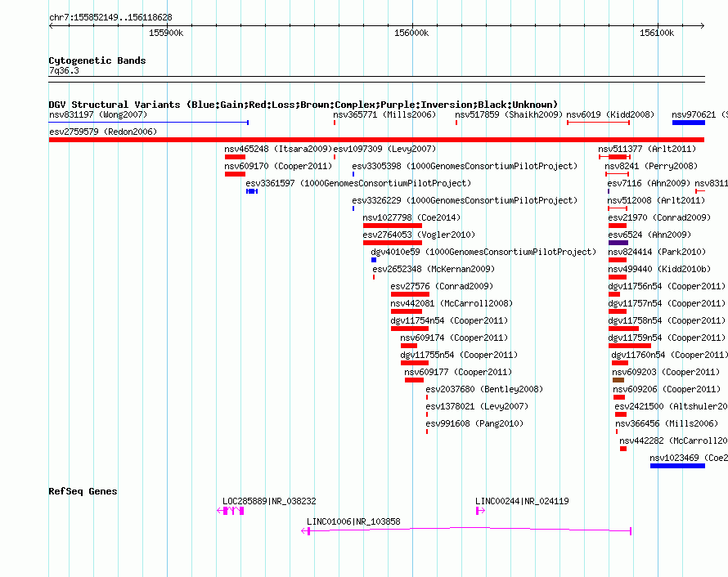
Task: Open esv2037680 (Bentley2008) variant
Action: pos(484,389)
